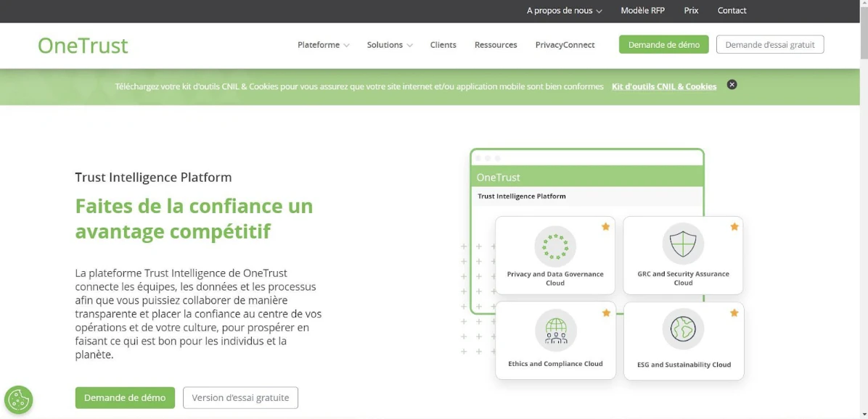Open the PrivacyConnect page
Screen dimensions: 868x419
pyautogui.click(x=565, y=45)
